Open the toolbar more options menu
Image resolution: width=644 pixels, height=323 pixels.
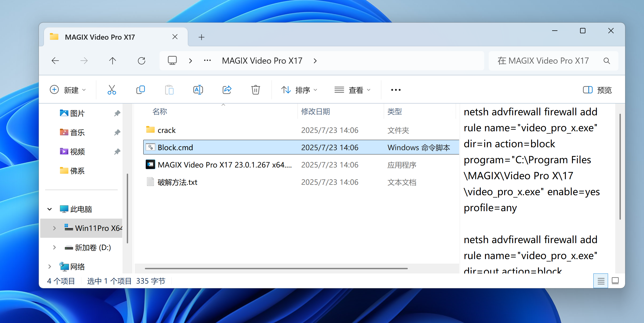pyautogui.click(x=396, y=90)
